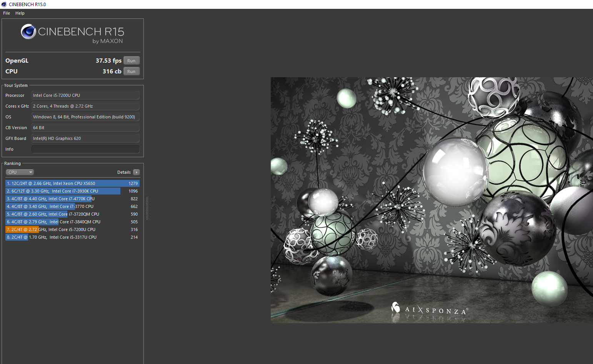The height and width of the screenshot is (364, 593).
Task: Click the panel splitter grip handle
Action: tap(147, 208)
